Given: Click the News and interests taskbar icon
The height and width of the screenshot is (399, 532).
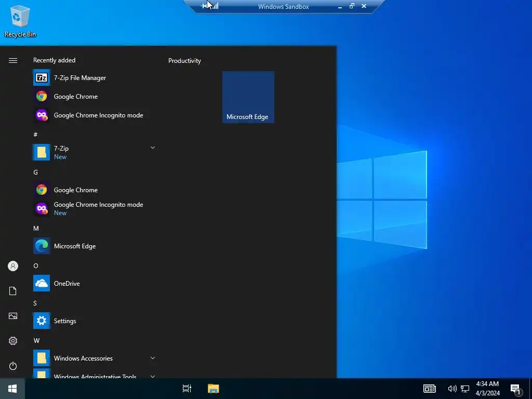Looking at the screenshot, I should point(430,389).
